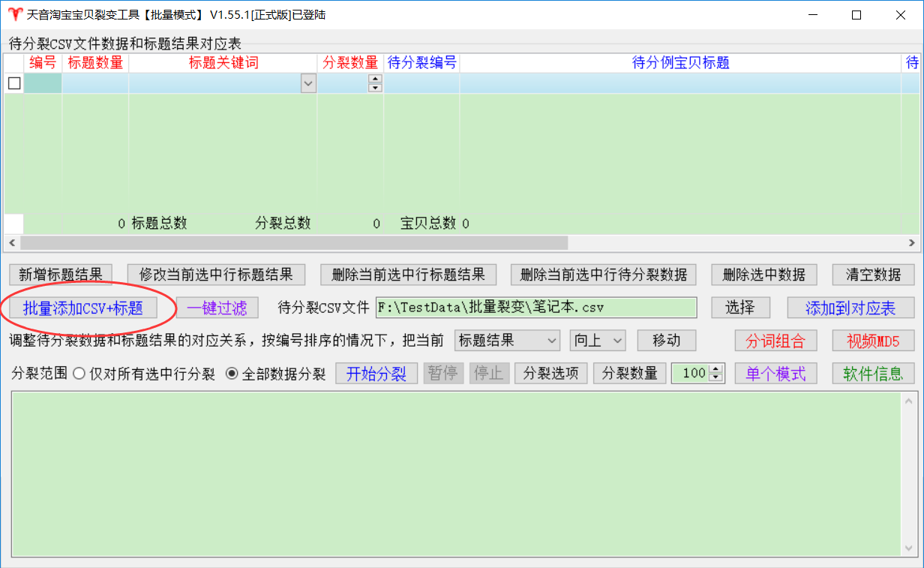Click the 编号 column header

tap(43, 63)
